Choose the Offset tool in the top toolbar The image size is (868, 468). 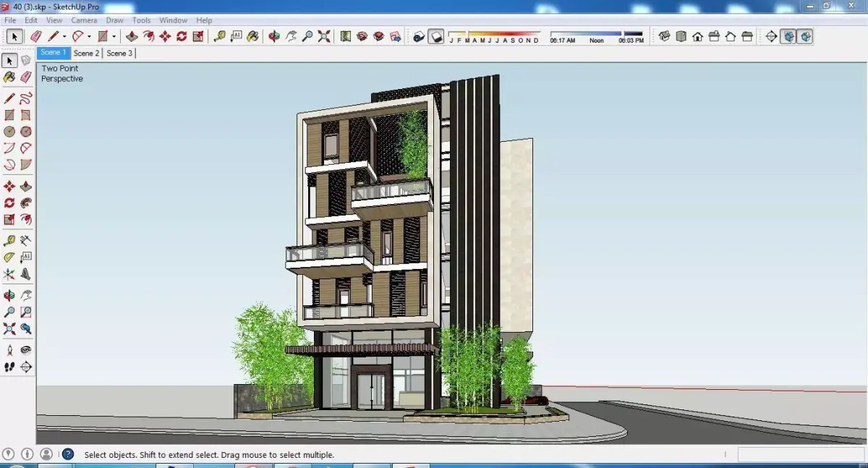coord(148,36)
